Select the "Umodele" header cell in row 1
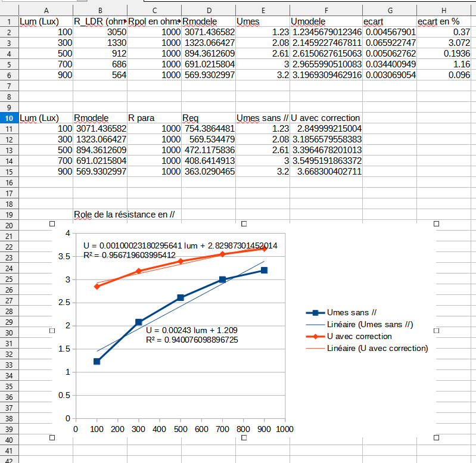 click(326, 21)
